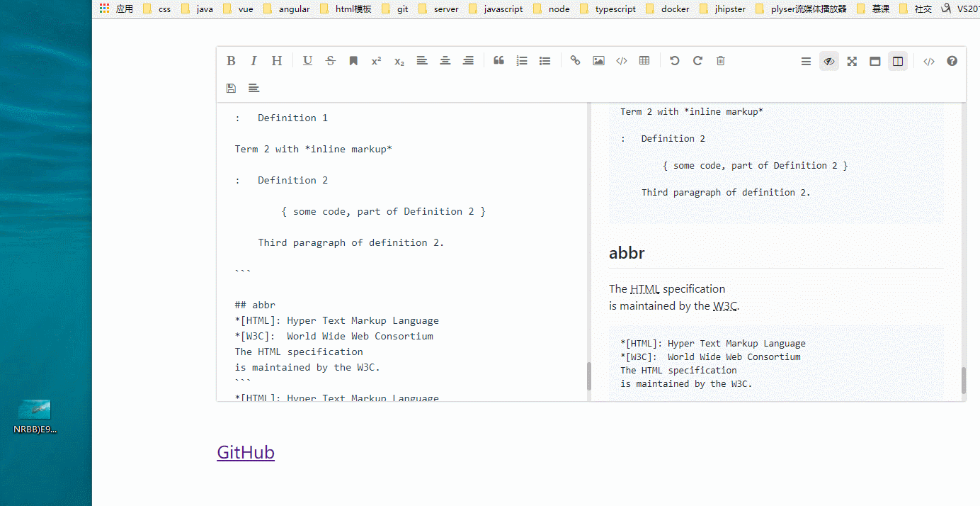
Task: Toggle fullscreen editing mode
Action: pos(852,62)
